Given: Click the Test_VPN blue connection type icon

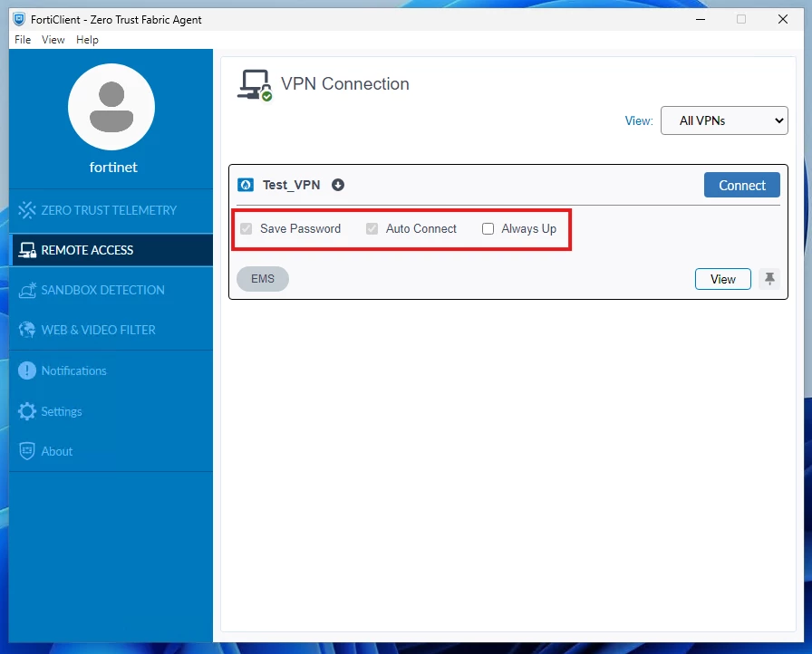Looking at the screenshot, I should (246, 185).
